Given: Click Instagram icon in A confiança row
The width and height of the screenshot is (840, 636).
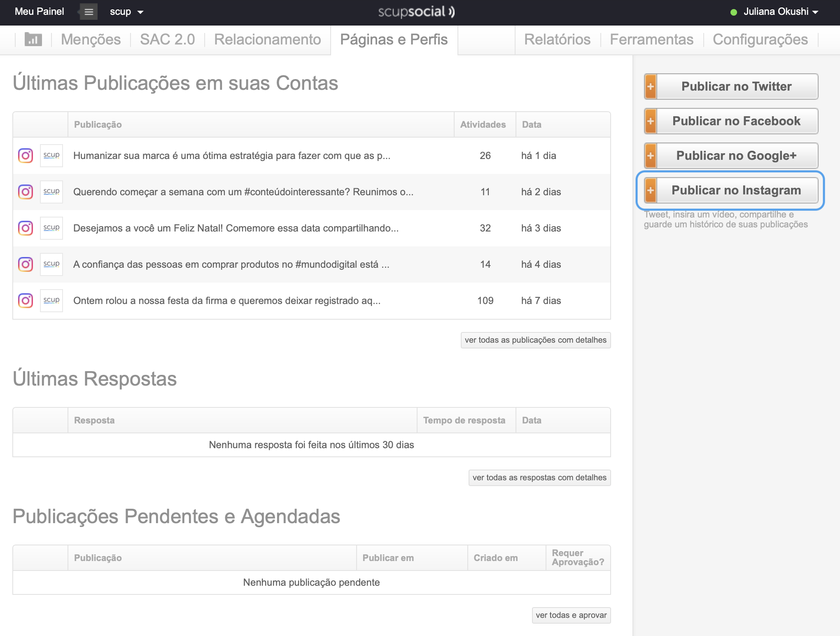Looking at the screenshot, I should coord(26,264).
